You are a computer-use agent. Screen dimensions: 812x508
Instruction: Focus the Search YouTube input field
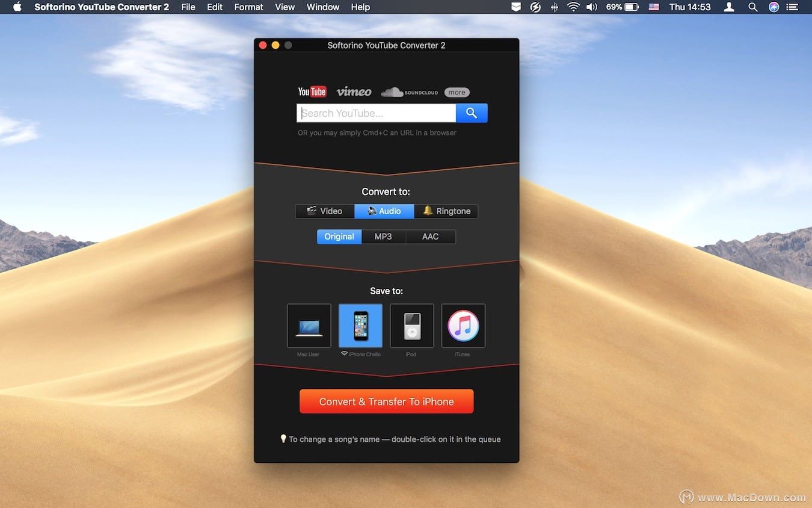pos(377,113)
